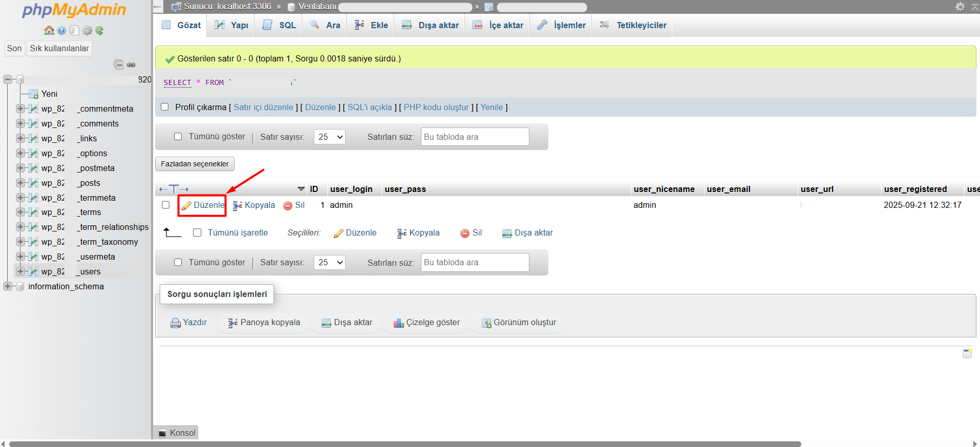Tick the row checkbox for the admin user
The image size is (980, 447).
coord(165,205)
